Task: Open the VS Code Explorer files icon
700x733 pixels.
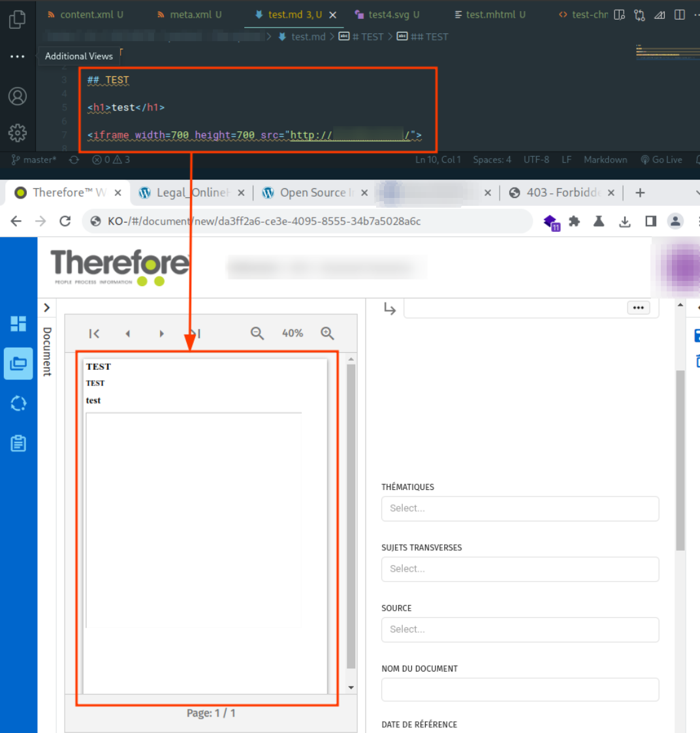Action: [18, 19]
